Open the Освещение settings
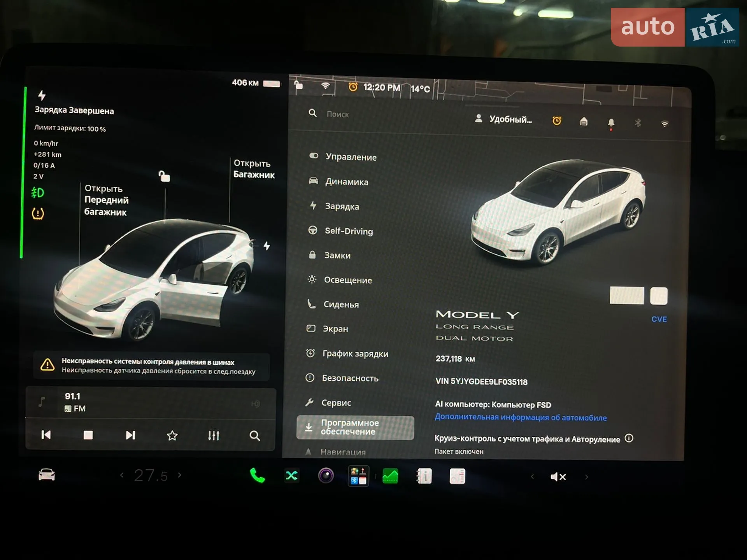 coord(340,280)
